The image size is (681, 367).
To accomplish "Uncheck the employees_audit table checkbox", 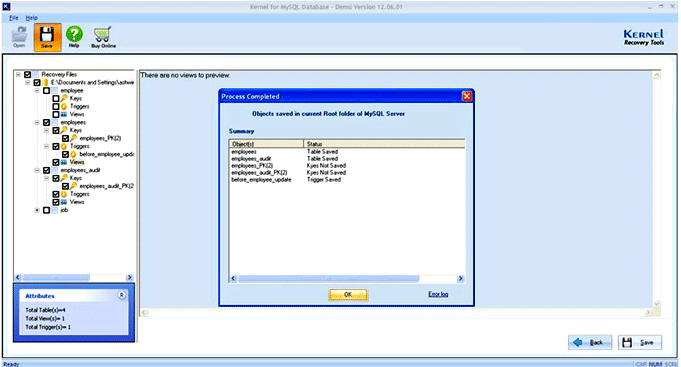I will click(x=46, y=170).
